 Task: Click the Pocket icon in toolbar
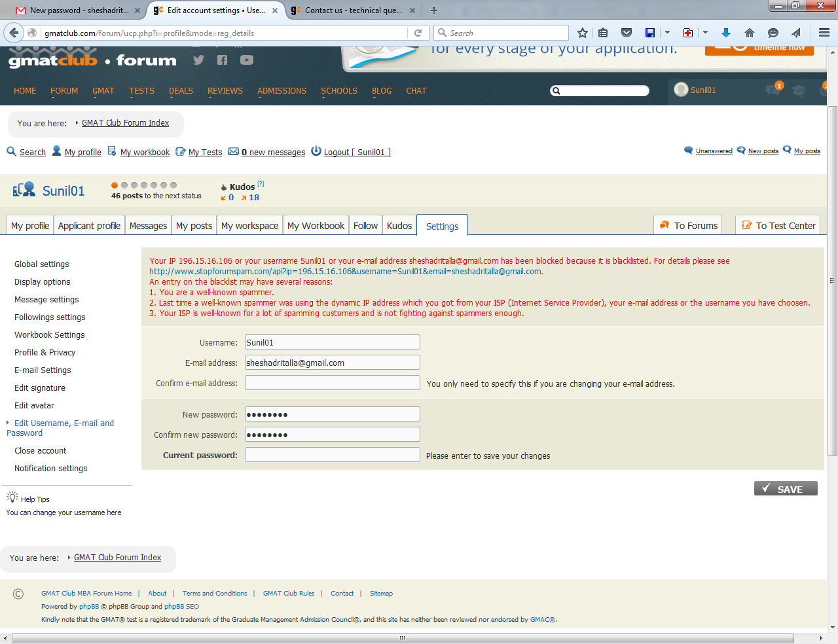pos(627,33)
